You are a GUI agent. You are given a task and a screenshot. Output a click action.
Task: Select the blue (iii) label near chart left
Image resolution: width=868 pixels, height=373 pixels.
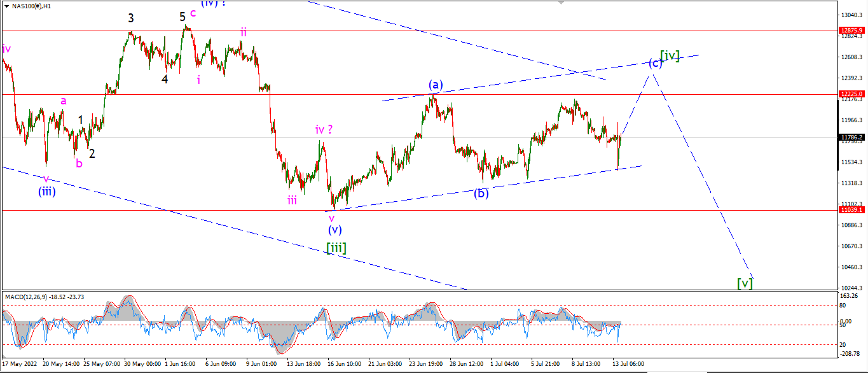coord(46,191)
